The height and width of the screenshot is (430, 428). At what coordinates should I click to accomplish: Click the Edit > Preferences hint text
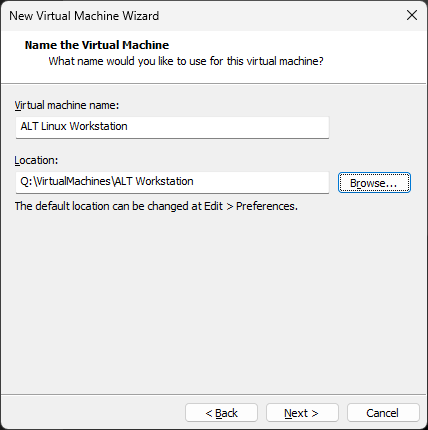(156, 206)
